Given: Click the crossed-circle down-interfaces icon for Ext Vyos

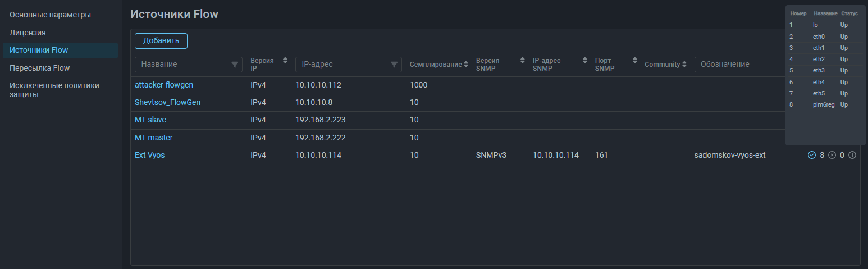Looking at the screenshot, I should coord(832,155).
